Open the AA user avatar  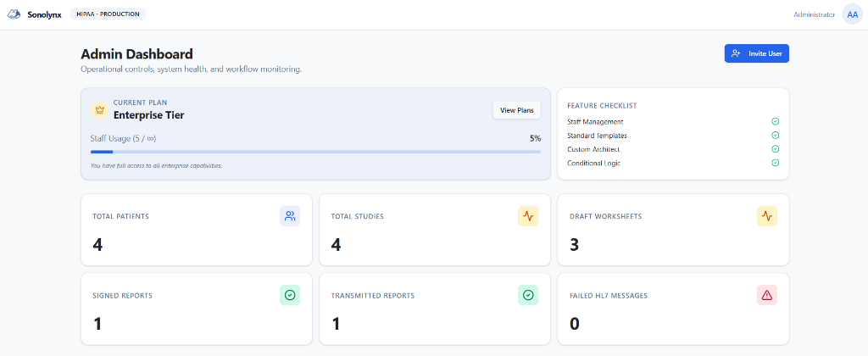(852, 14)
